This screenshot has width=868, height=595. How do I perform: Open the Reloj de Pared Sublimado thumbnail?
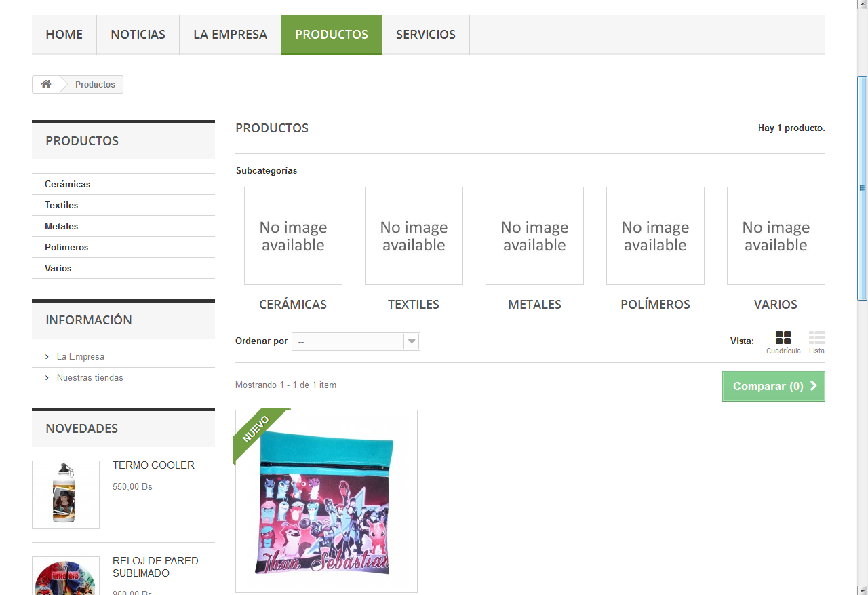point(66,575)
